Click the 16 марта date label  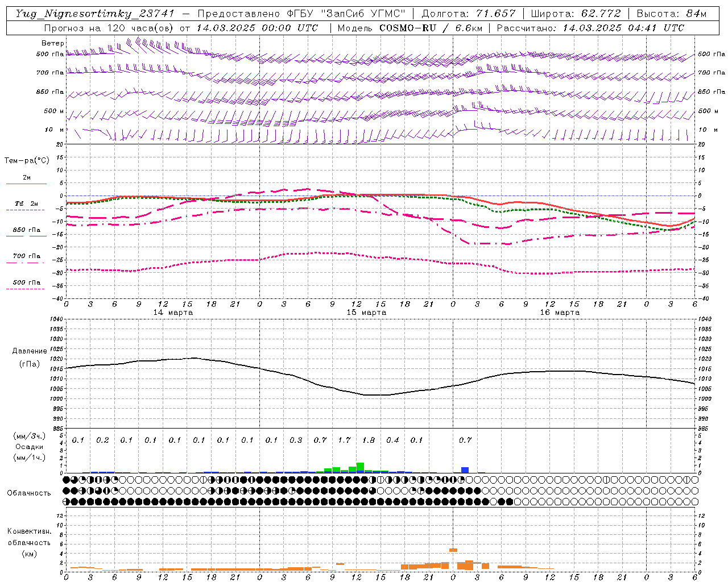click(560, 313)
